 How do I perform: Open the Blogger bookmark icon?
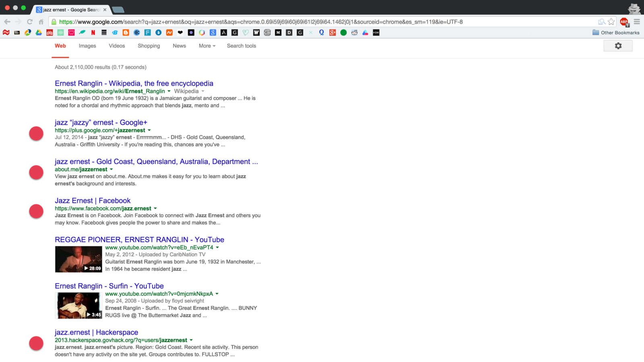click(126, 33)
